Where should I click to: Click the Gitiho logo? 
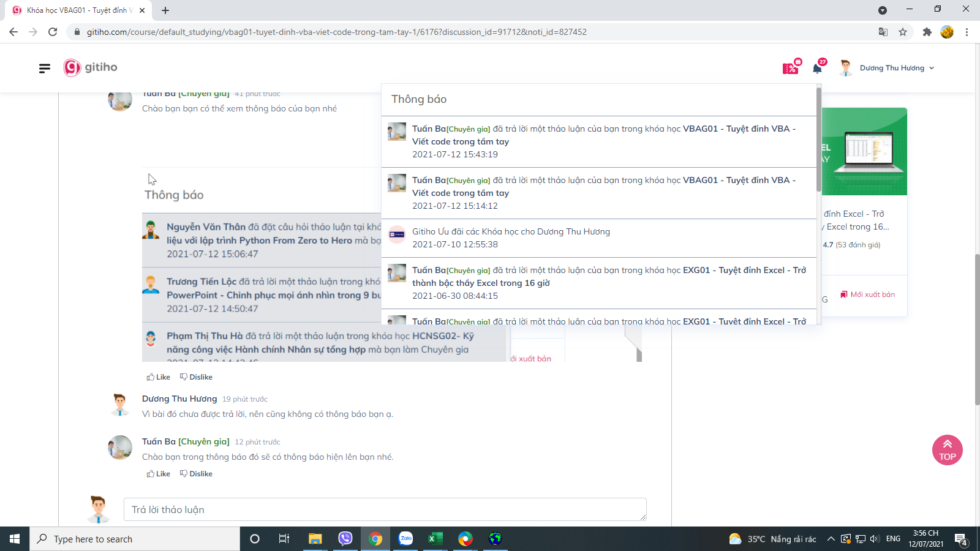(x=91, y=67)
